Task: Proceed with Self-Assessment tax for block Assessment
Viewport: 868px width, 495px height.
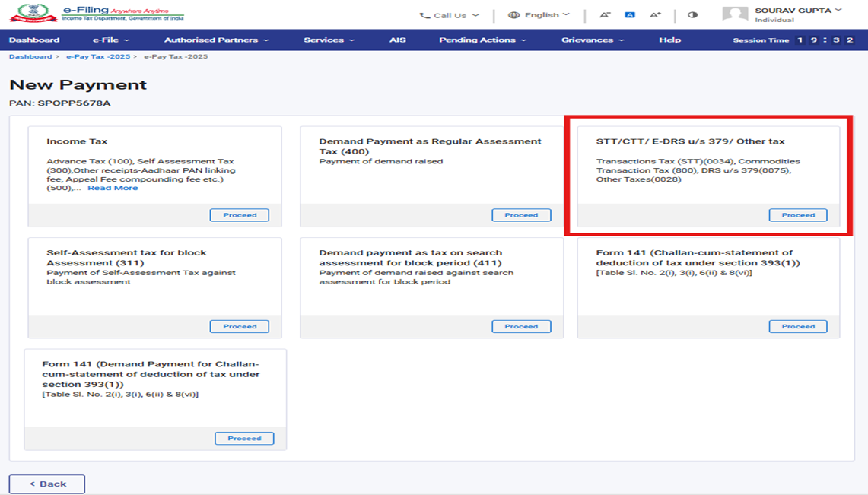Action: [240, 327]
